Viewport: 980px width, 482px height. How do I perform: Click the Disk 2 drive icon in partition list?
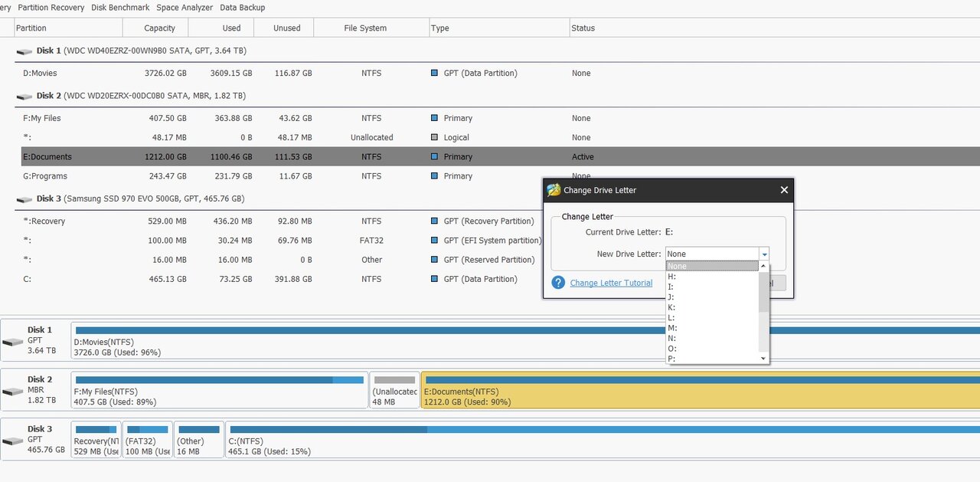point(24,97)
